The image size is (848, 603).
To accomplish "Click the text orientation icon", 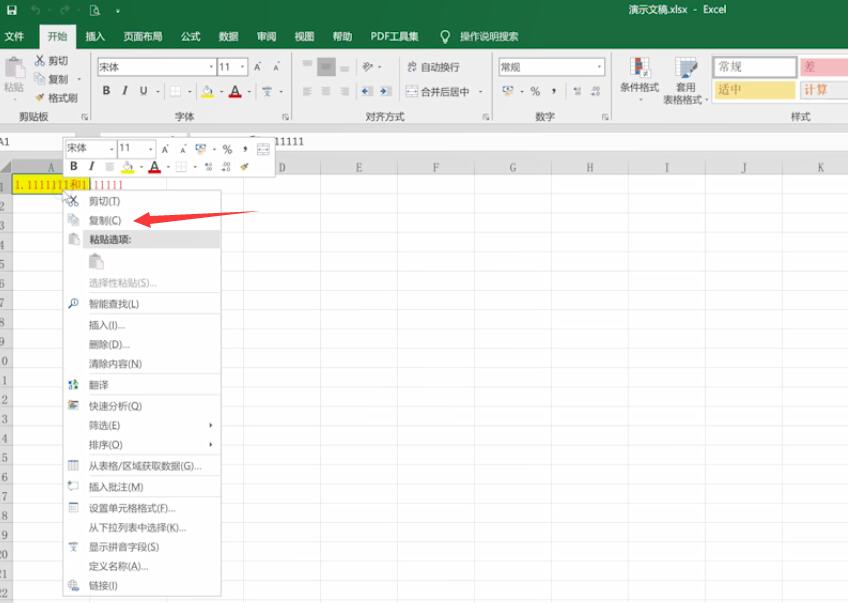I will pos(368,67).
